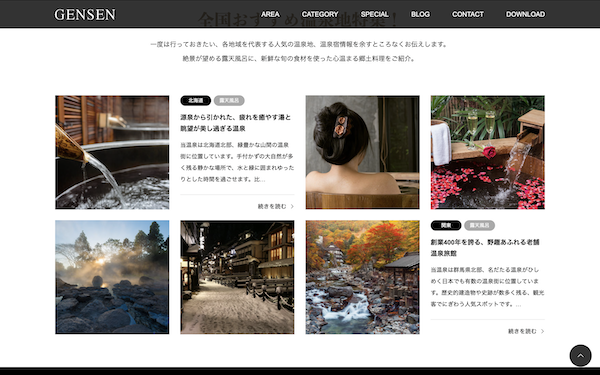Open the woman in wooden tub thumbnail
The image size is (600, 375).
(362, 152)
